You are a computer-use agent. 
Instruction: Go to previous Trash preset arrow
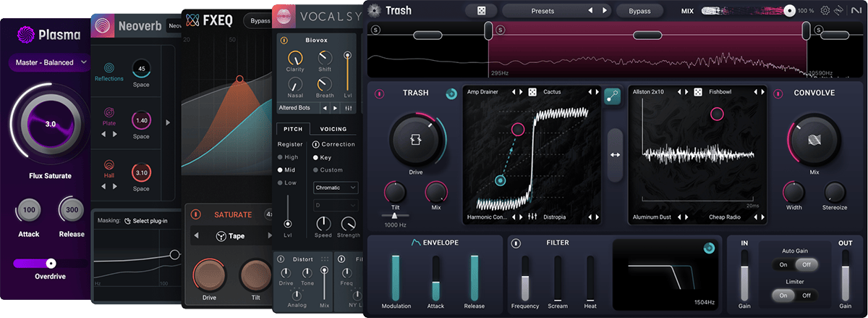point(589,11)
